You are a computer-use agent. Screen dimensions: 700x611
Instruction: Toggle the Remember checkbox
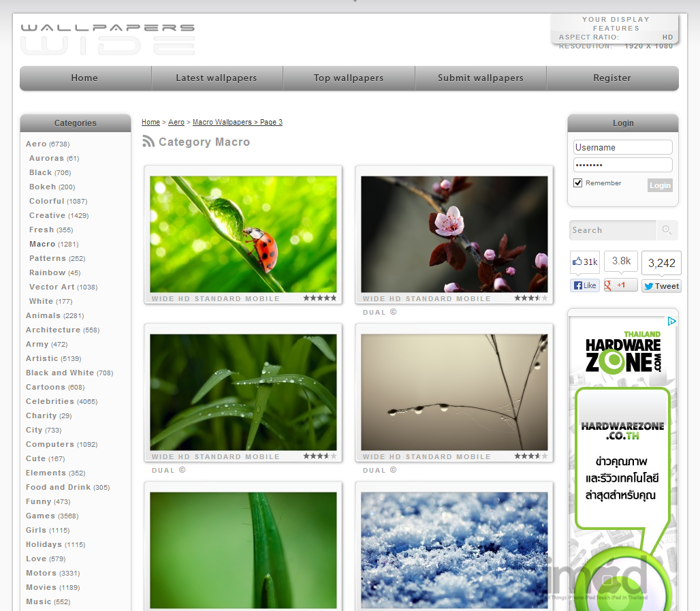[x=577, y=183]
